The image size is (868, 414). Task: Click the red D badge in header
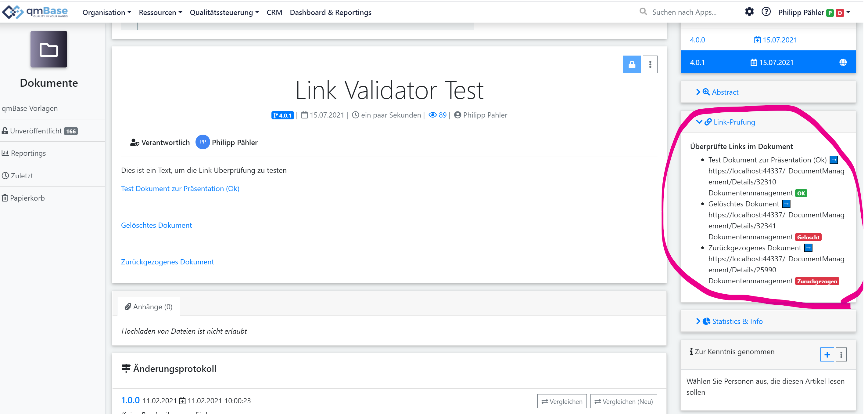(840, 13)
